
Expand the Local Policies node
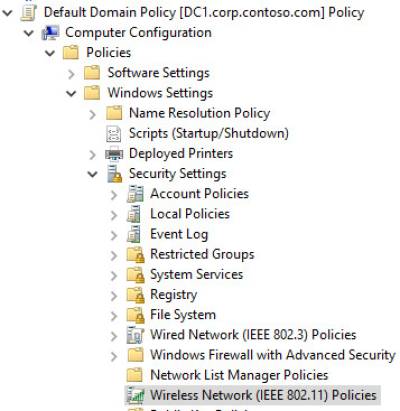[114, 215]
